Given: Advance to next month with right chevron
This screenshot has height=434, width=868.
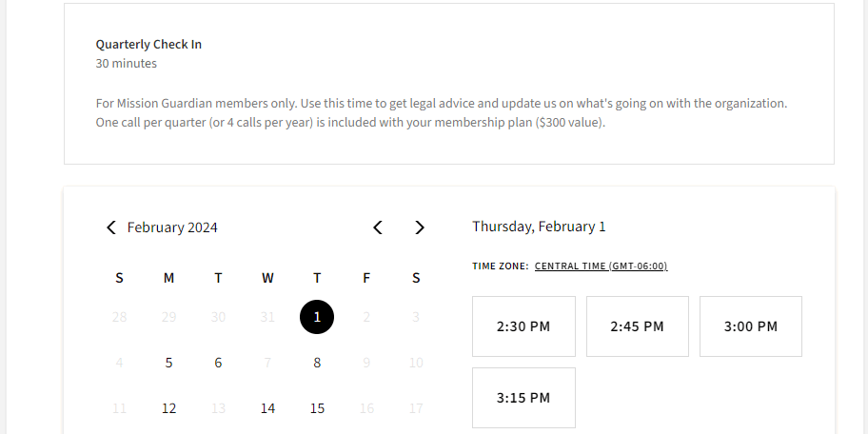Looking at the screenshot, I should (420, 227).
